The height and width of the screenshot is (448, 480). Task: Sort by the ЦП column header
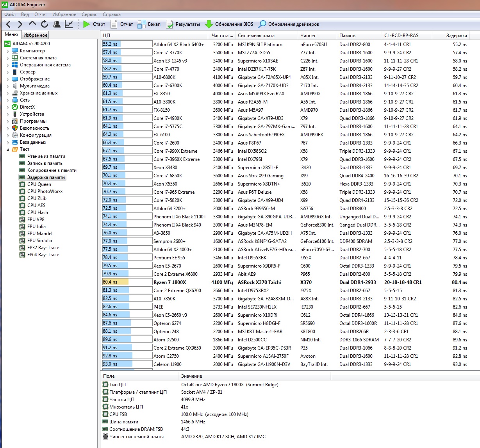tap(155, 35)
